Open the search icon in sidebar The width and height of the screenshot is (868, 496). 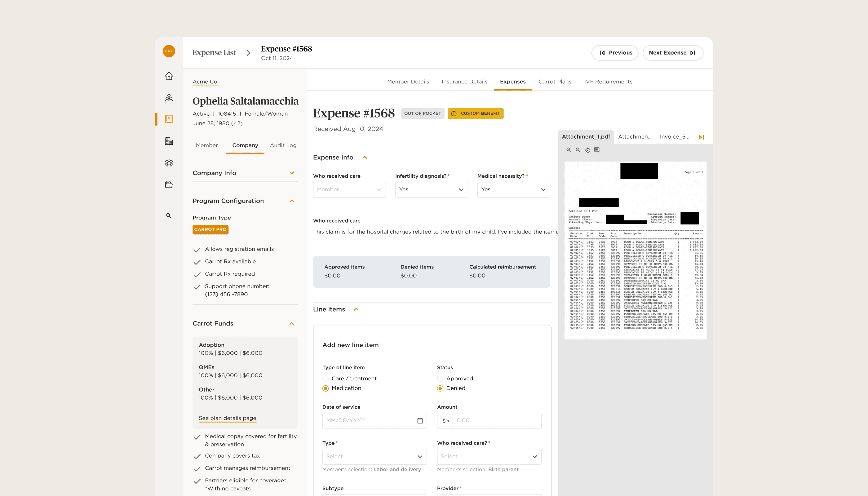pos(169,216)
